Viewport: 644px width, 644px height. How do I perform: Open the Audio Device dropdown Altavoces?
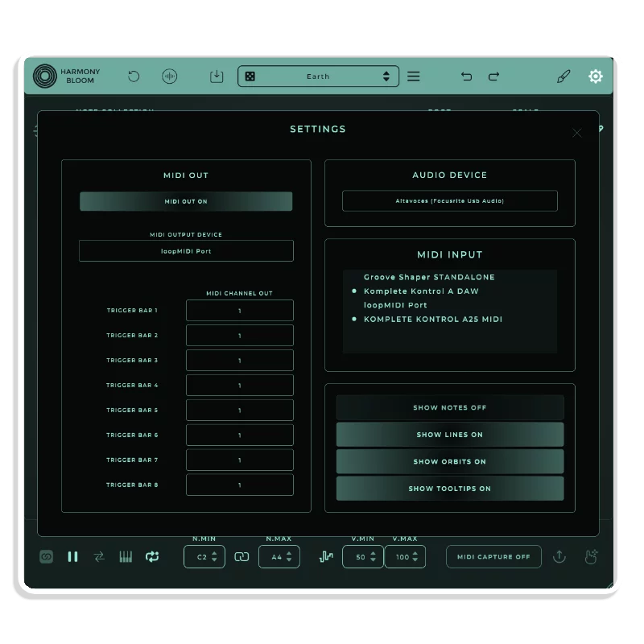click(x=450, y=200)
